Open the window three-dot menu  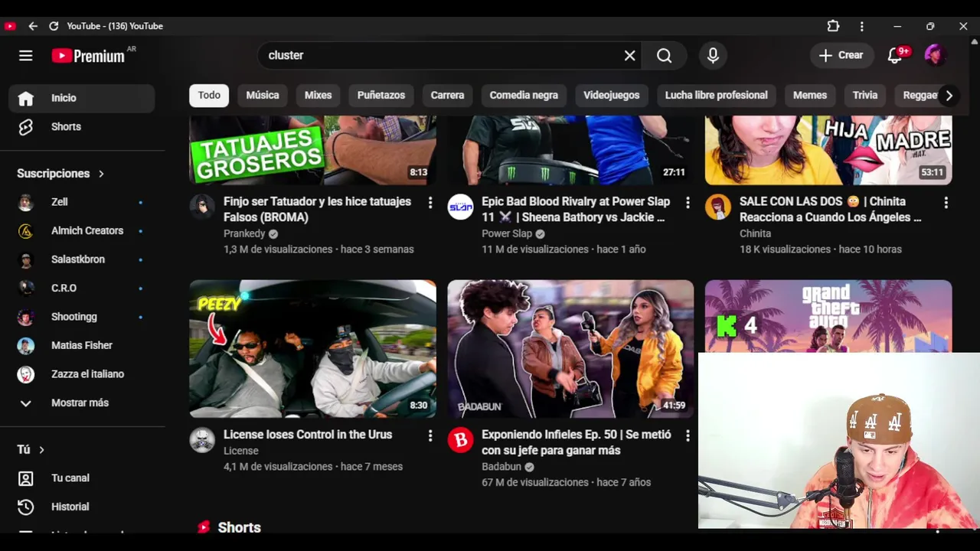point(861,26)
